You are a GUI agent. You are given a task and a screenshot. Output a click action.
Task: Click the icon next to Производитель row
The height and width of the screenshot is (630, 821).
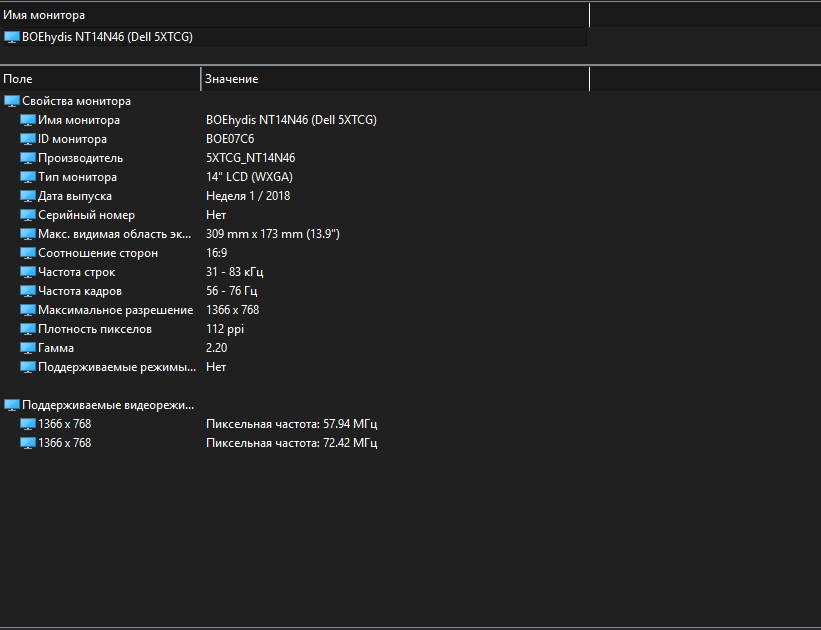(x=28, y=158)
